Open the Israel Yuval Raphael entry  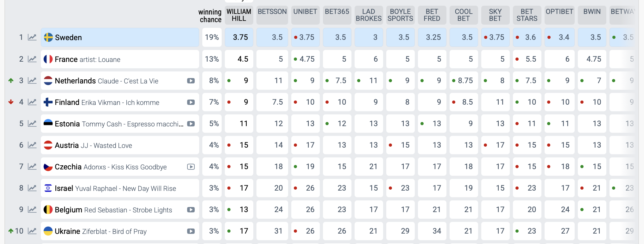115,188
